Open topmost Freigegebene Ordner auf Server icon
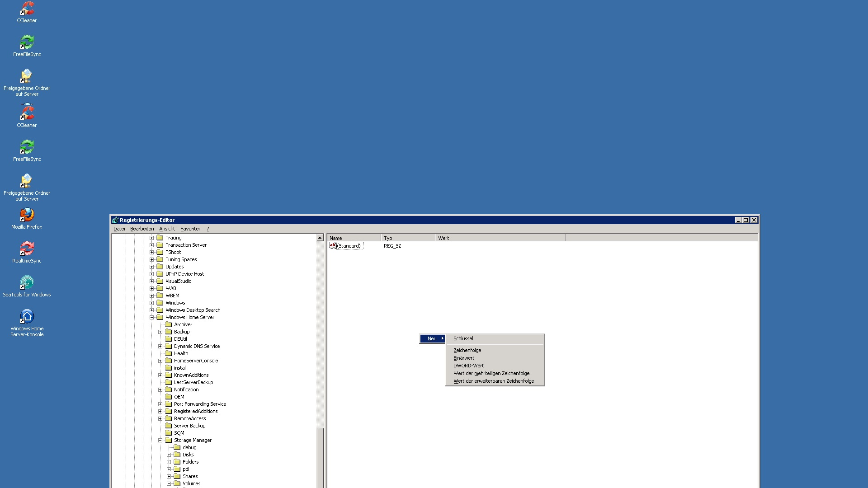The width and height of the screenshot is (868, 488). [27, 77]
